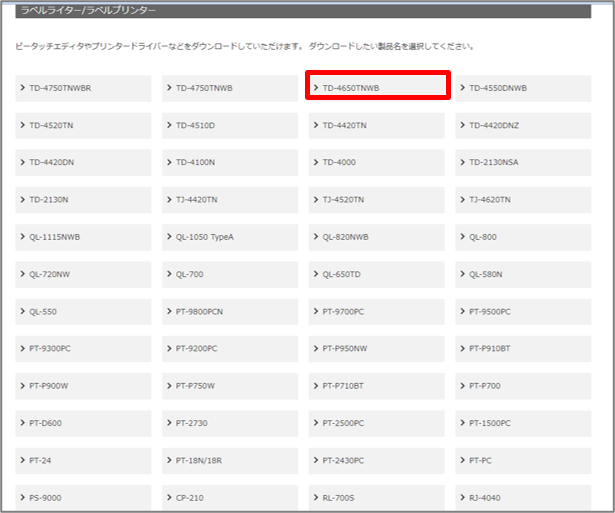The image size is (615, 513).
Task: Click the TD-4750TNWB download link
Action: (230, 88)
